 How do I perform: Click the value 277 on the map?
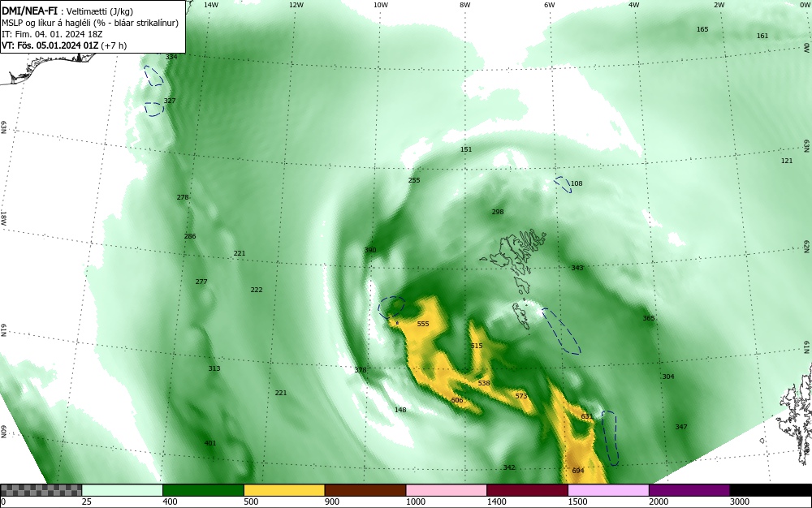point(201,282)
